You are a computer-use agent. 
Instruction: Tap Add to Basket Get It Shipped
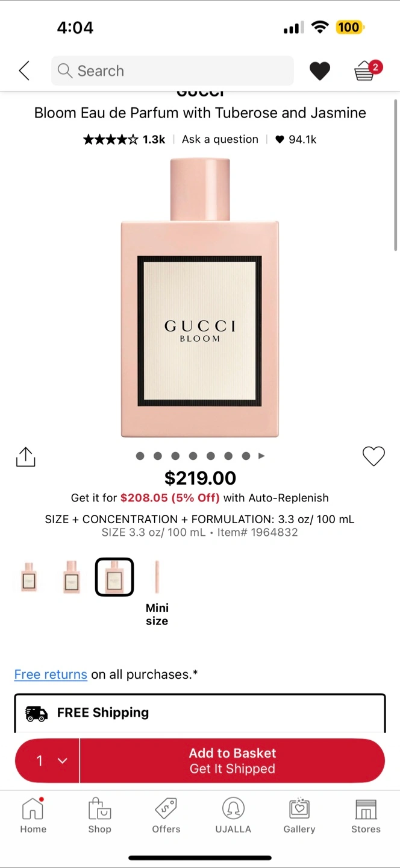coord(233,761)
